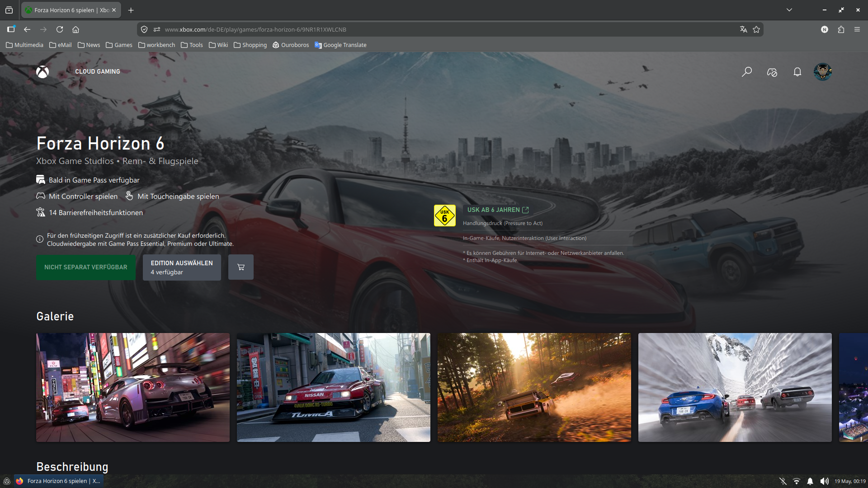868x488 pixels.
Task: Click the touch input hand icon
Action: coord(129,196)
